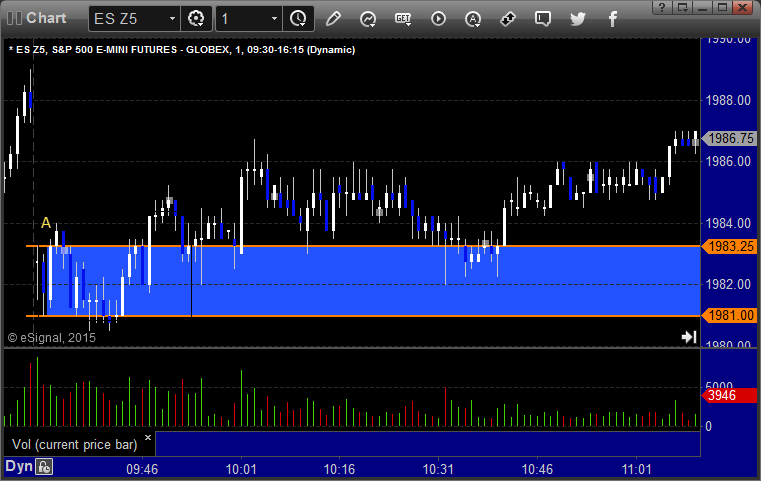
Task: Click the Chart title label
Action: click(46, 18)
